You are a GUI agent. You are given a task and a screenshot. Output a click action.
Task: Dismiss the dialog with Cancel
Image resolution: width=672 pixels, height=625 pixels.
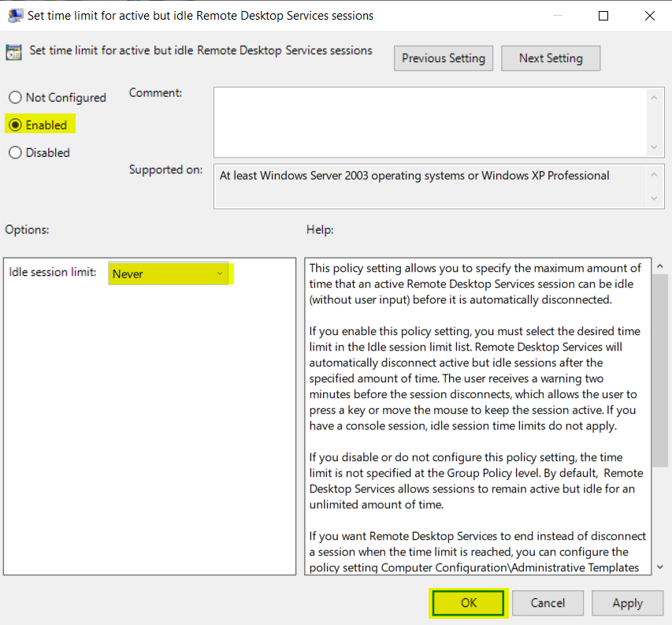pos(548,602)
